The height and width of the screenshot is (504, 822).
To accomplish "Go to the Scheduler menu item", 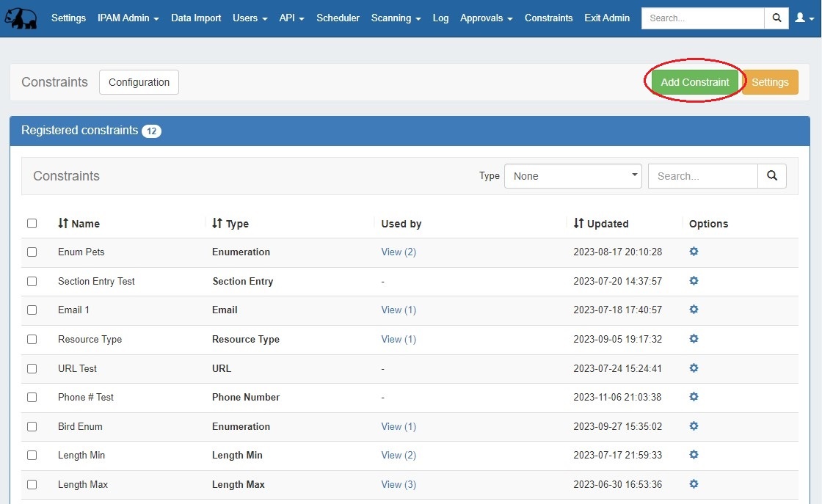I will pos(338,18).
